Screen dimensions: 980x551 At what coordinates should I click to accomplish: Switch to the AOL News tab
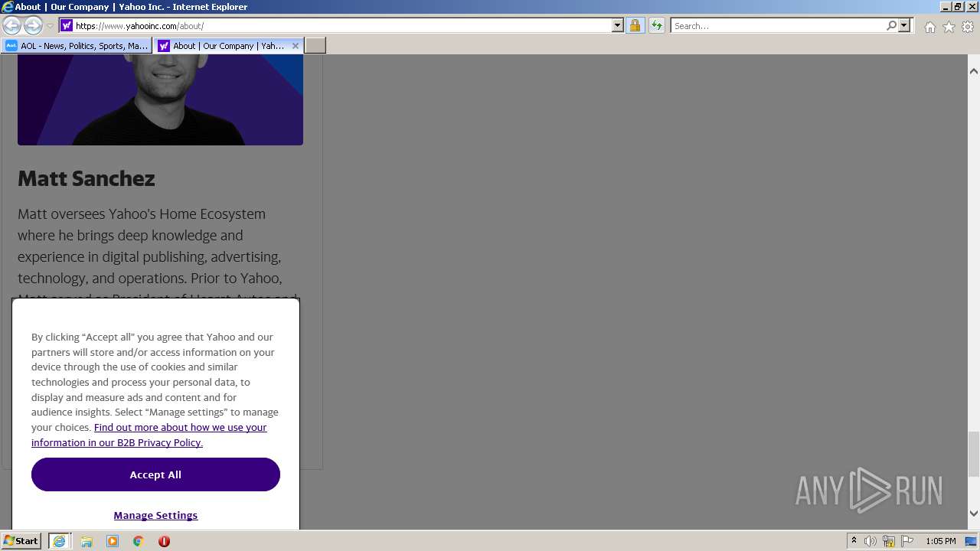click(77, 46)
